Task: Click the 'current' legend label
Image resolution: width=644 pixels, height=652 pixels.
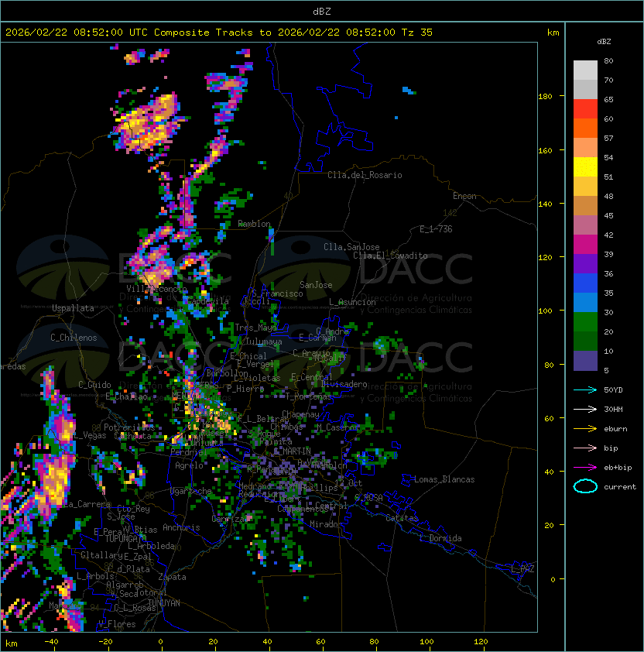Action: (x=620, y=487)
